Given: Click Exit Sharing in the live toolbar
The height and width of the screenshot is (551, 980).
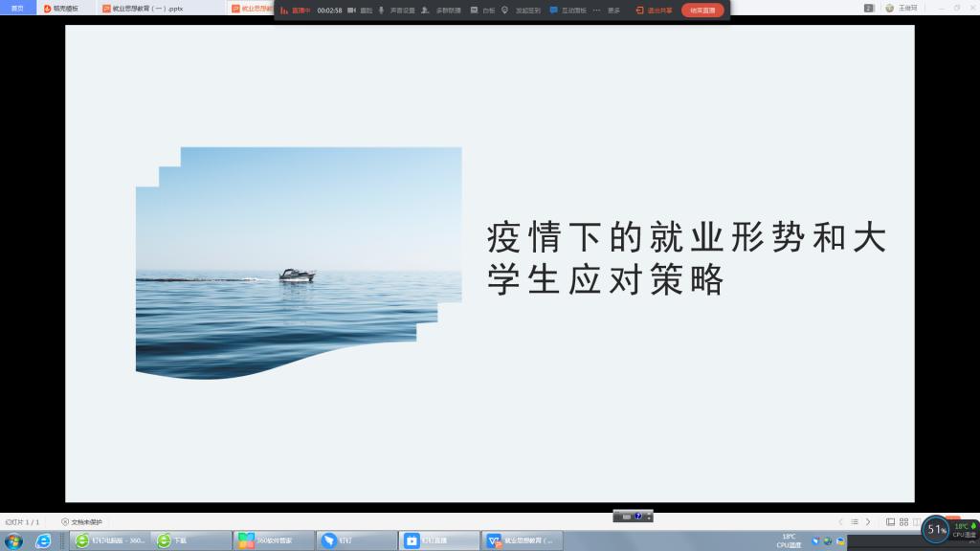Looking at the screenshot, I should click(x=655, y=11).
